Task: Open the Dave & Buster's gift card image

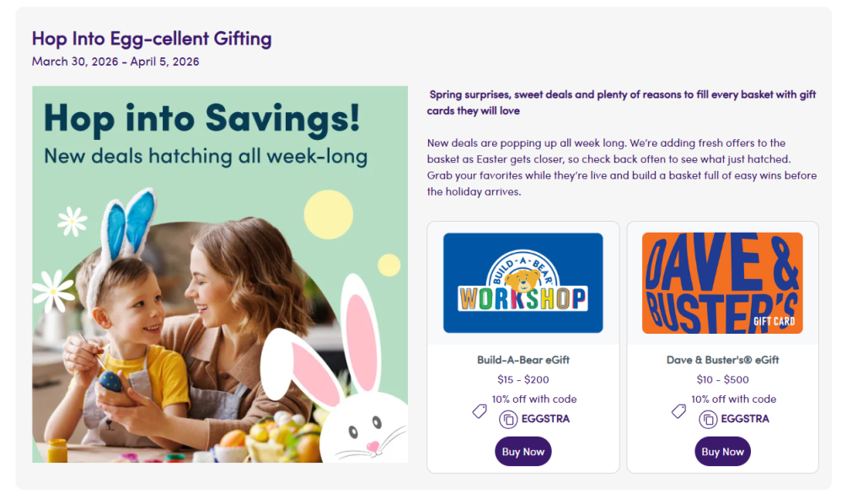Action: click(722, 283)
